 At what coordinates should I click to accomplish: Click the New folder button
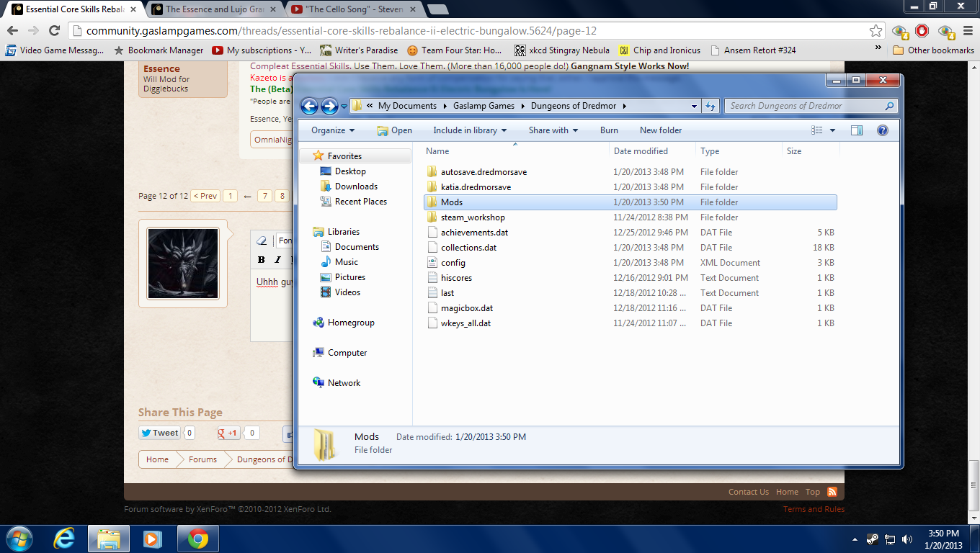click(661, 130)
